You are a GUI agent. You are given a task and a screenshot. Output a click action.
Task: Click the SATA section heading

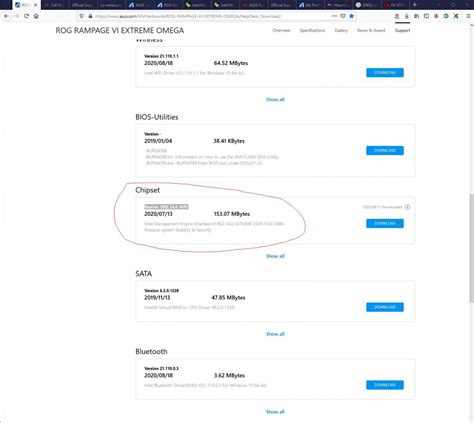point(144,274)
